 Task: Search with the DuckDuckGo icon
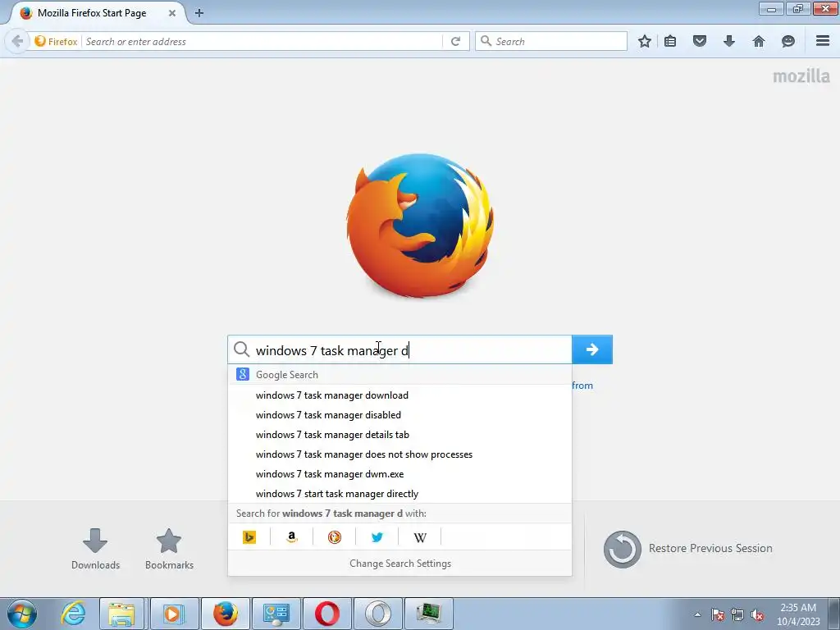click(335, 536)
